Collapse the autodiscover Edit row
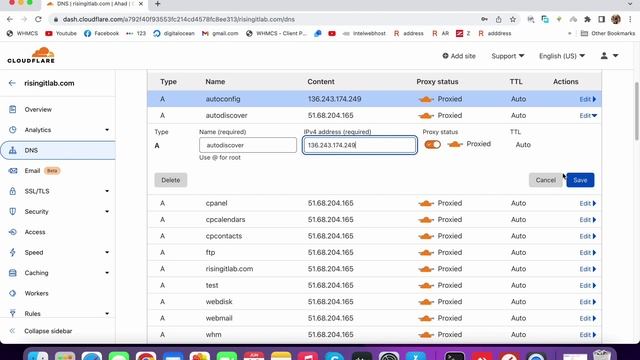This screenshot has width=640, height=360. 588,116
